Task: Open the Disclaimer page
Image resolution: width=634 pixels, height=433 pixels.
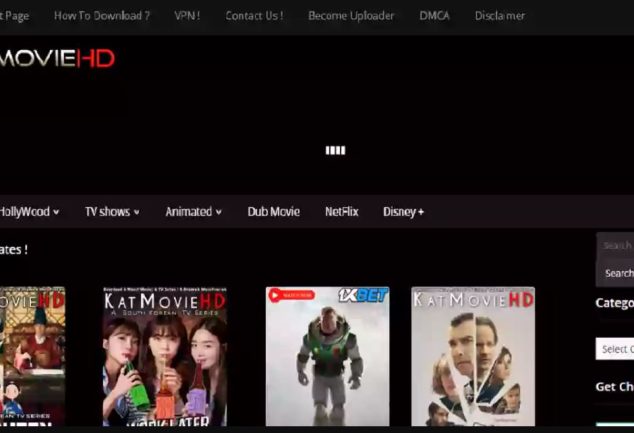Action: pos(500,16)
